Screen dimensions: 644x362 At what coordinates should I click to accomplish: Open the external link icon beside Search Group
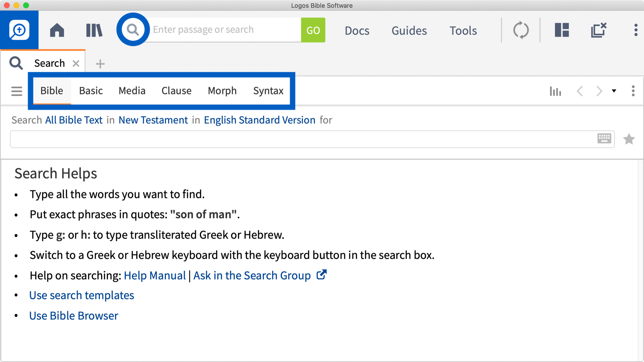[x=321, y=275]
